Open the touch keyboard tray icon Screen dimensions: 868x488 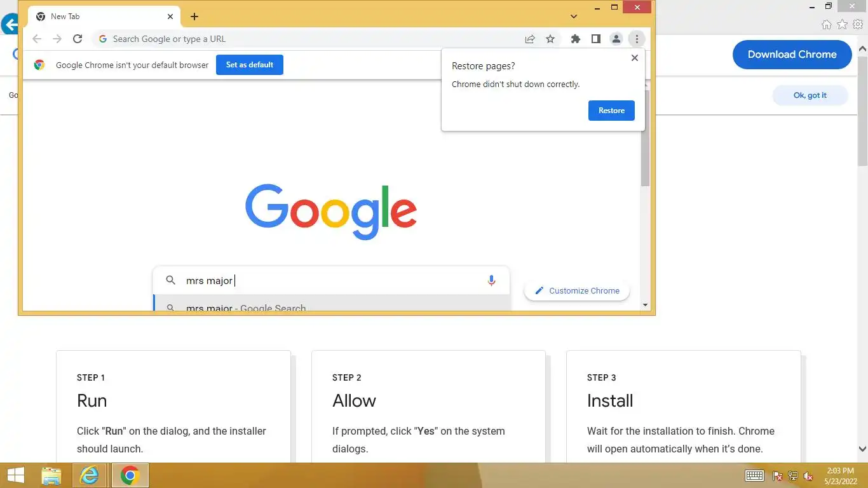coord(754,475)
